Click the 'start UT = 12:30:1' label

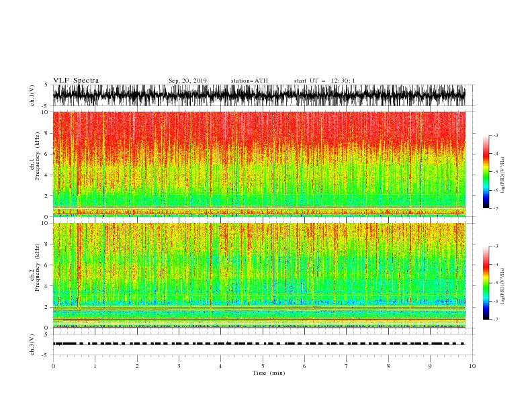(x=324, y=81)
